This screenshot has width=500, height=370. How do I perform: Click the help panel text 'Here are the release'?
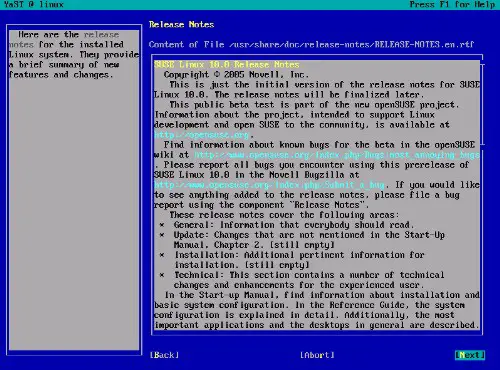coord(68,35)
